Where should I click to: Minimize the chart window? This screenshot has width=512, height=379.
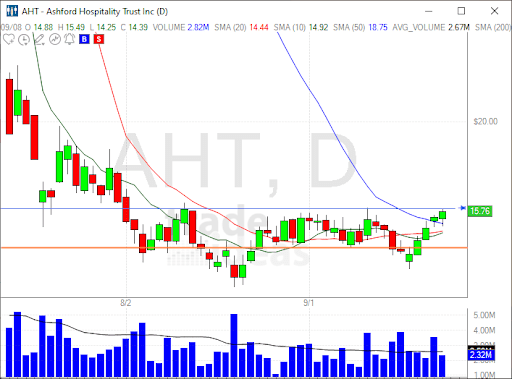(x=429, y=11)
